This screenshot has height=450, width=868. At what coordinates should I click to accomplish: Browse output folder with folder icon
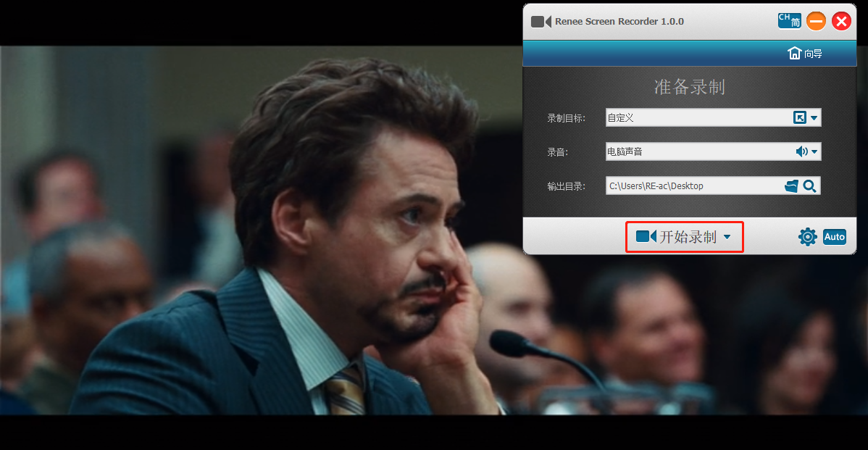(x=792, y=186)
